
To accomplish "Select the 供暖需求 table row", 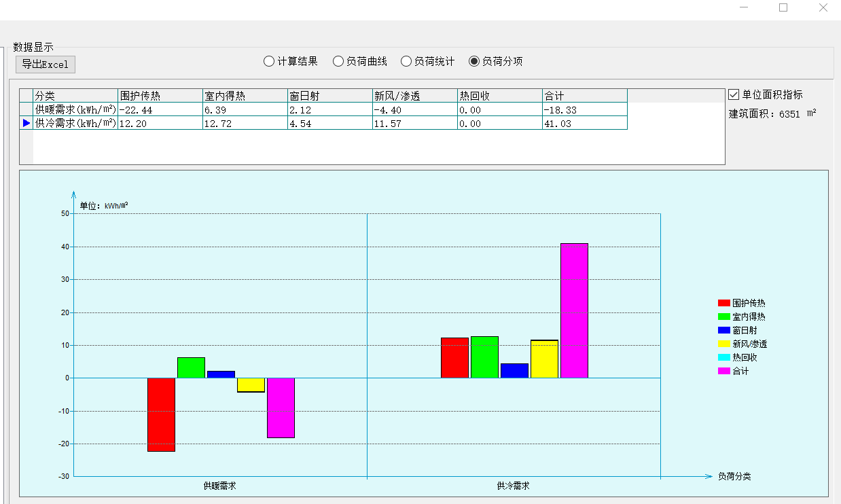I will point(75,109).
